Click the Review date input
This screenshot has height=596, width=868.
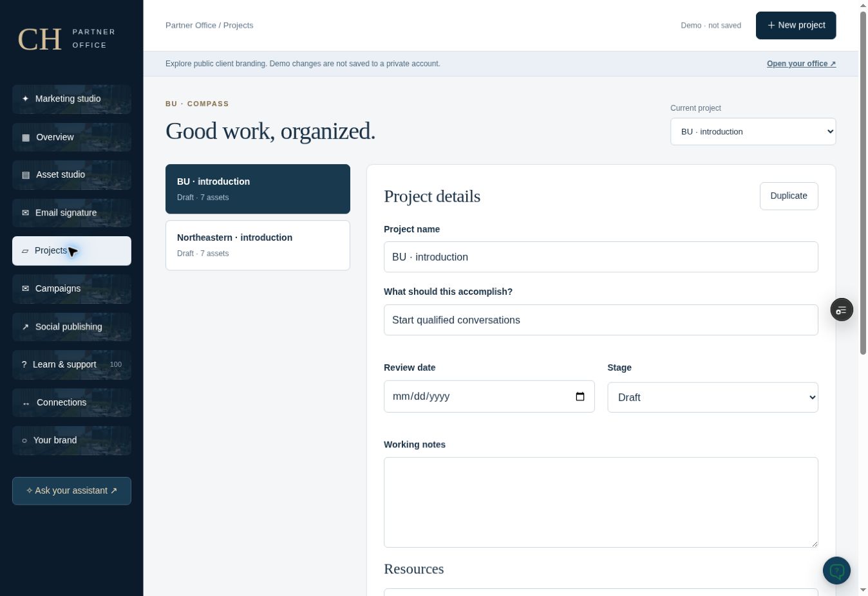pyautogui.click(x=489, y=396)
